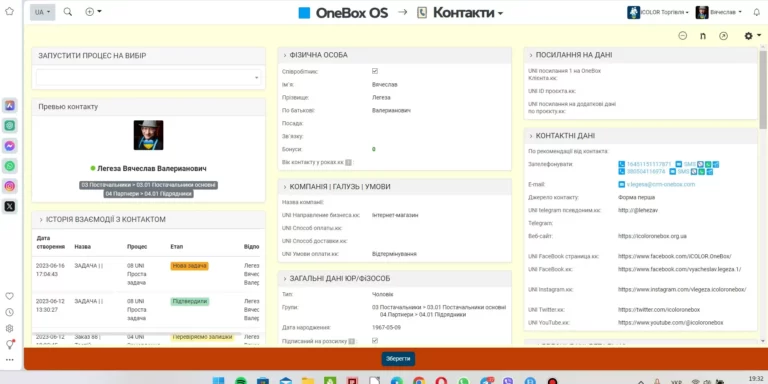Click the star favorites icon in the left sidebar
This screenshot has width=768, height=384.
point(9,11)
